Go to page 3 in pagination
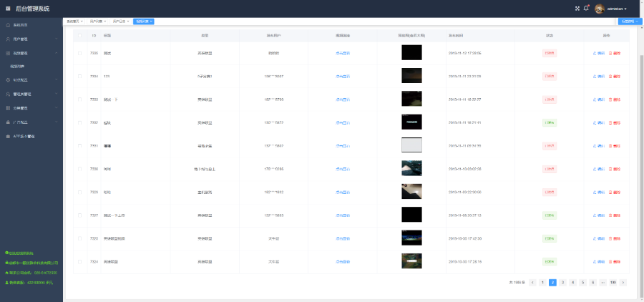Screen dimensions: 644x302 click(562, 283)
